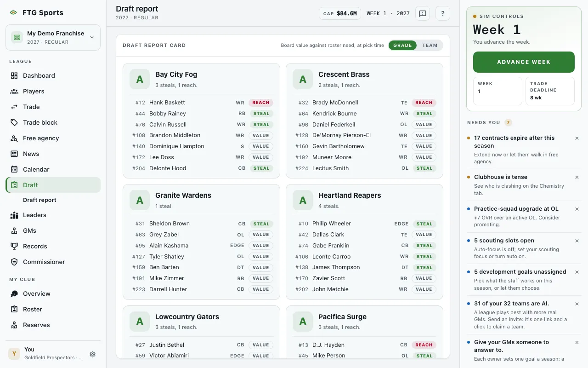Click the FTG Sports logo icon

point(13,13)
